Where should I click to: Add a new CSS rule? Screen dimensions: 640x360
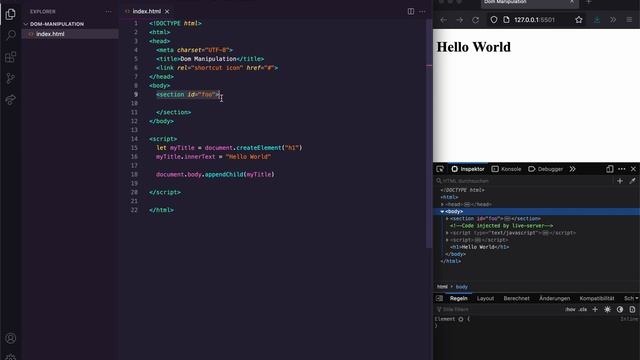tap(595, 309)
